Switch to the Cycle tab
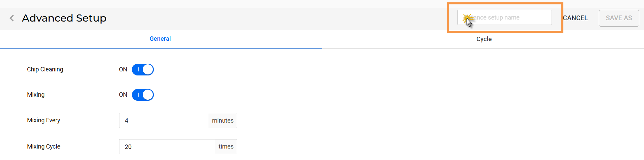Viewport: 644px width, 160px height. pos(483,39)
